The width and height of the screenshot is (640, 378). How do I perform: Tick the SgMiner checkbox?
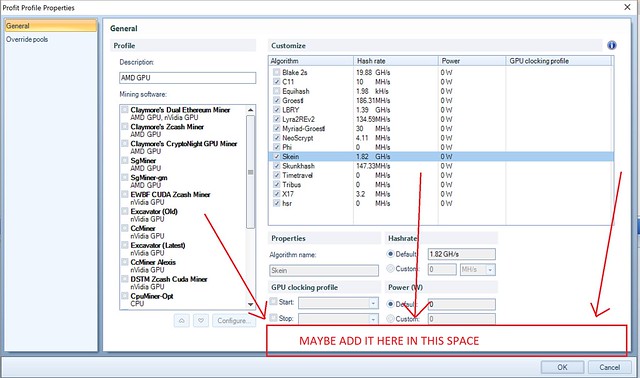point(125,160)
